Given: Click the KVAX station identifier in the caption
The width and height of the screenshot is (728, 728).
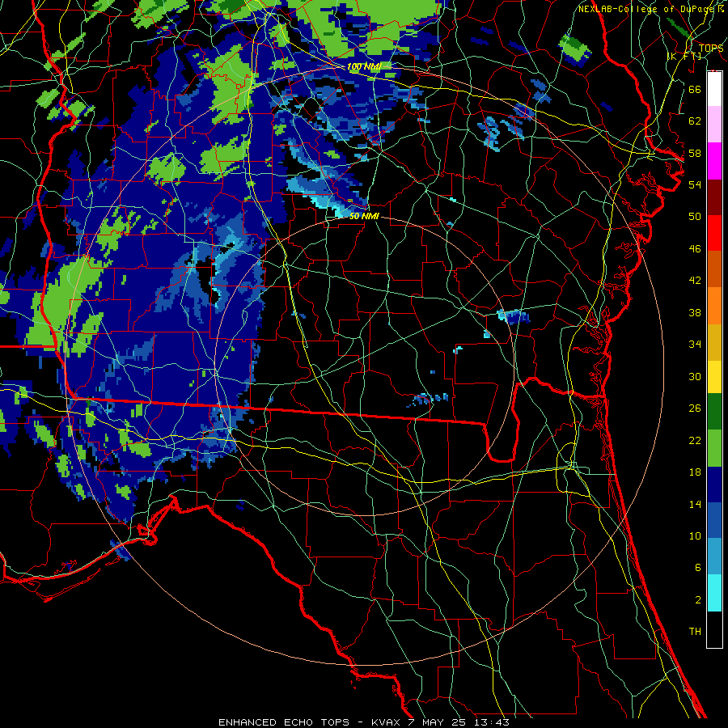Looking at the screenshot, I should (x=386, y=722).
